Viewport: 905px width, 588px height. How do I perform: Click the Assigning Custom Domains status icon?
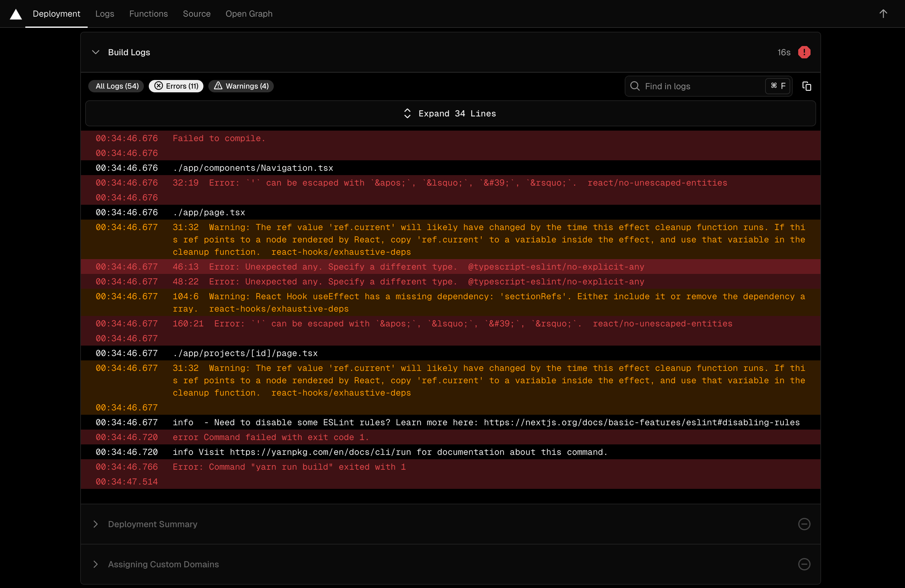pos(804,564)
